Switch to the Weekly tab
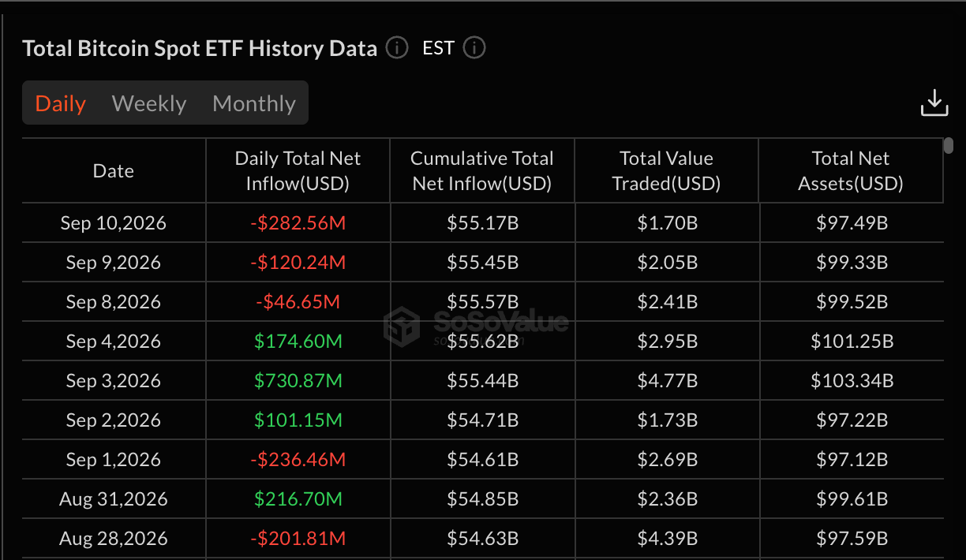966x560 pixels. click(149, 103)
